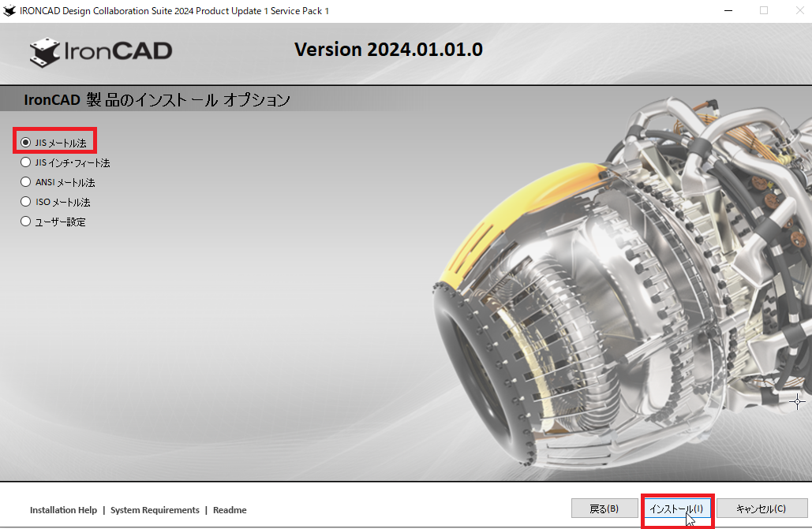Pick the ISO メートル法 option
The width and height of the screenshot is (812, 529).
point(25,201)
